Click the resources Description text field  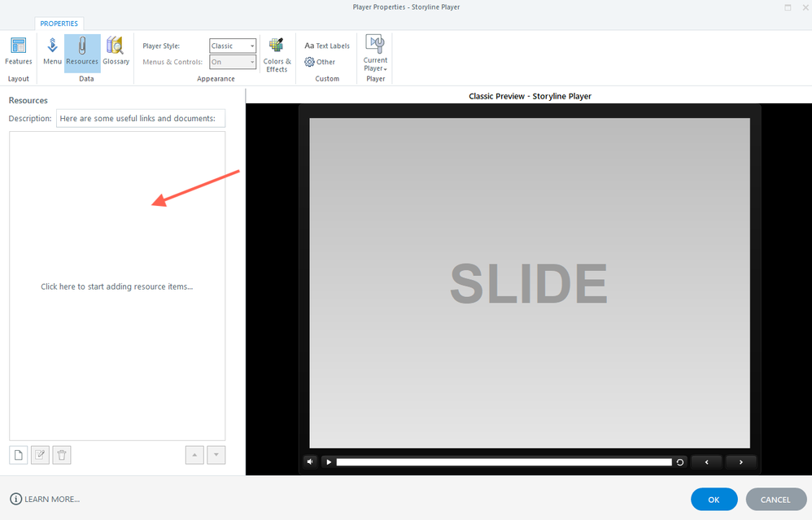pyautogui.click(x=140, y=119)
